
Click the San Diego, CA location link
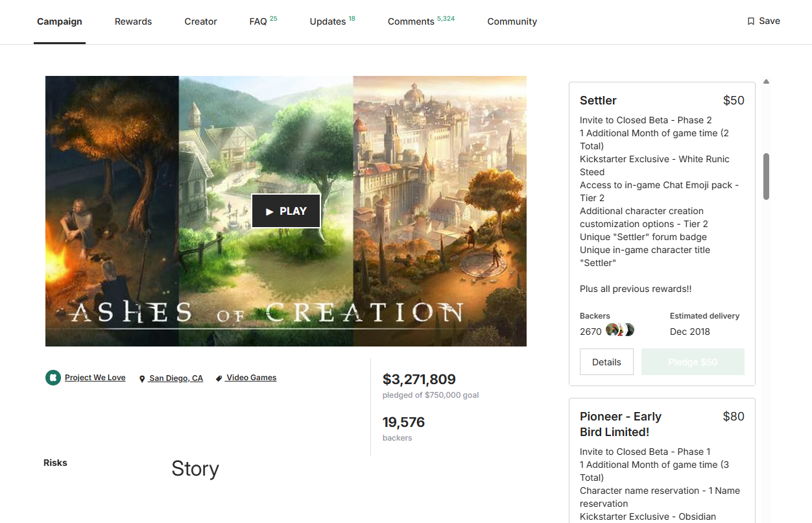[171, 378]
